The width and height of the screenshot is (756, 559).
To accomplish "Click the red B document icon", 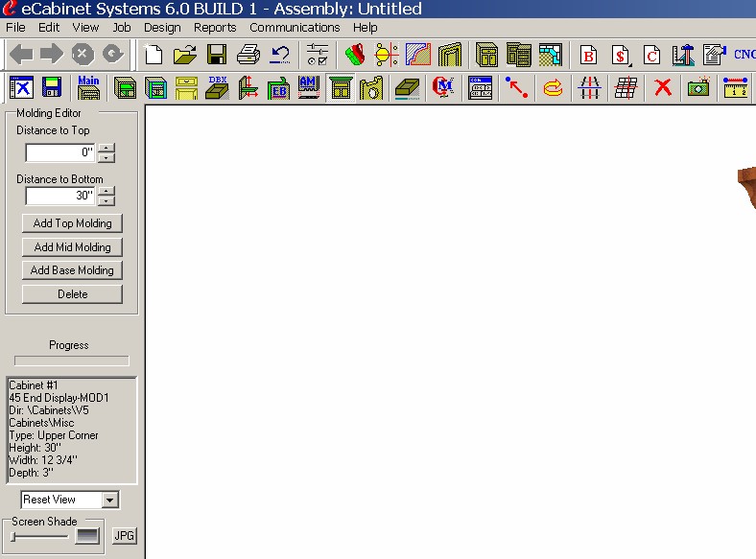I will click(x=589, y=55).
